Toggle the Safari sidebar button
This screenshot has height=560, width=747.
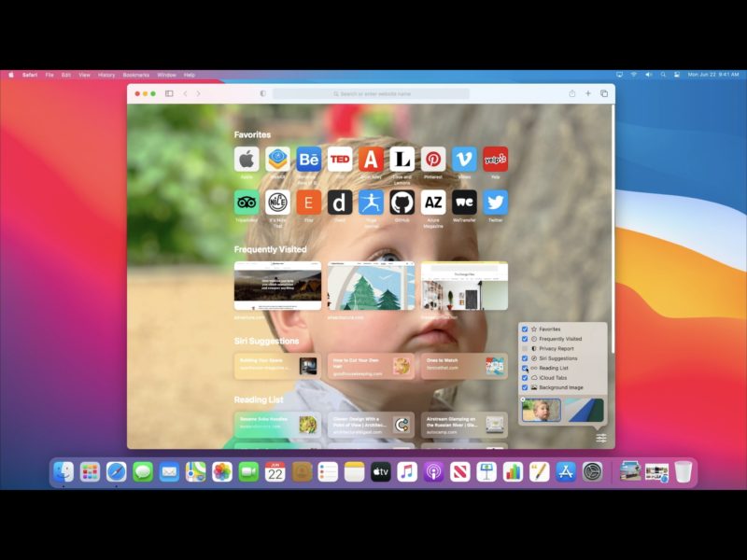[169, 94]
